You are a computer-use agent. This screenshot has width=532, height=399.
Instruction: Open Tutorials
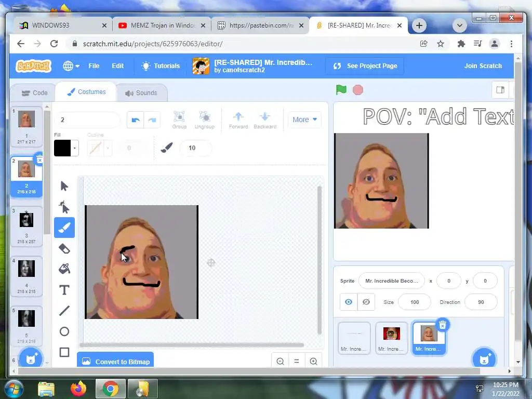(x=161, y=66)
